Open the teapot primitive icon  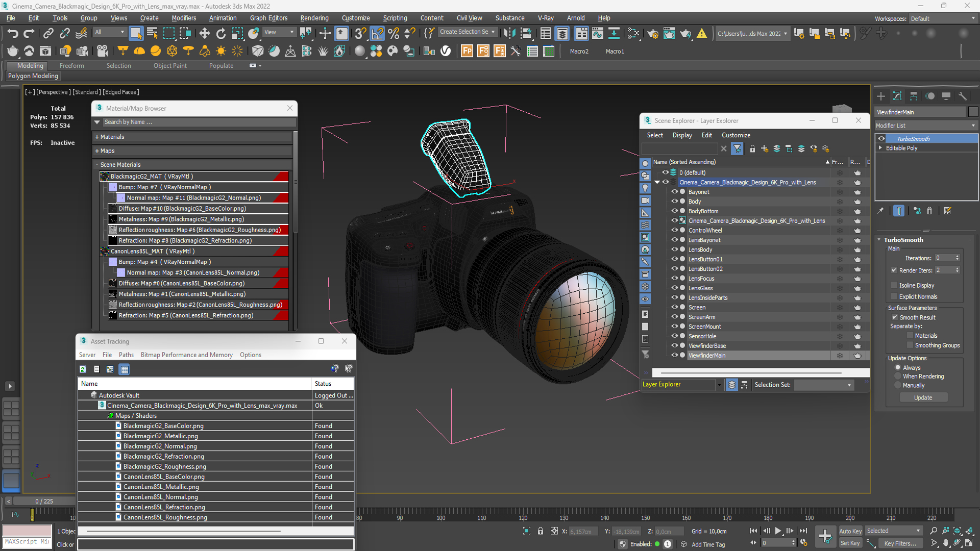(x=12, y=51)
